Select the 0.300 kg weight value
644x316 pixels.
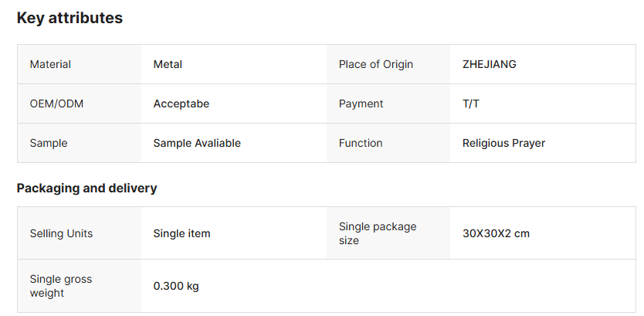(x=176, y=286)
